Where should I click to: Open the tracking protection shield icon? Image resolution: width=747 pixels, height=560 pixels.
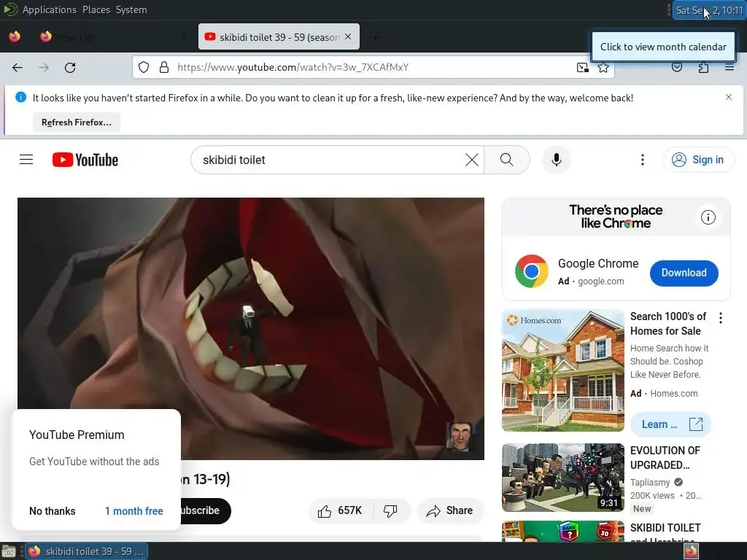click(x=144, y=67)
